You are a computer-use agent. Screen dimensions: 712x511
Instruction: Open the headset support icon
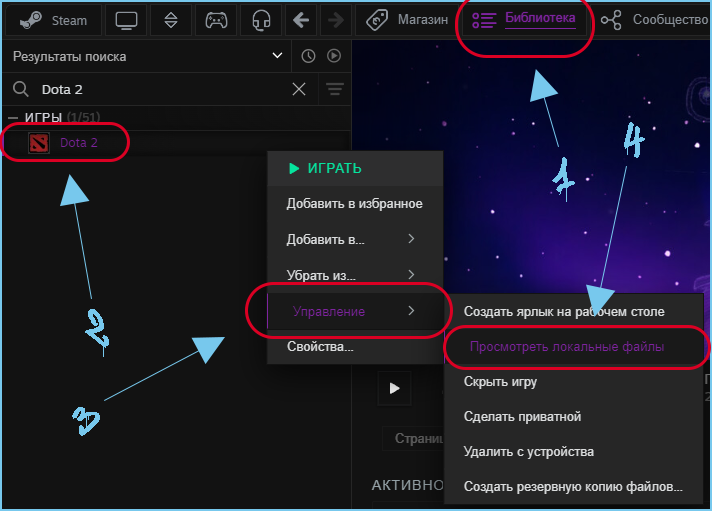click(261, 20)
